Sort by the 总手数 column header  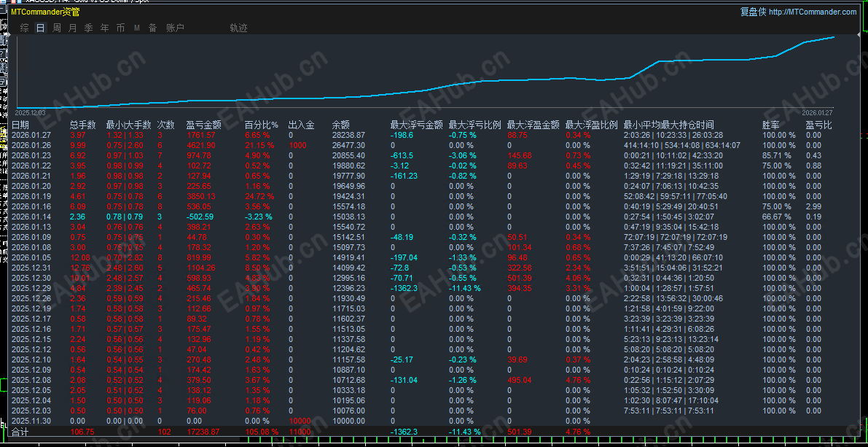click(83, 125)
